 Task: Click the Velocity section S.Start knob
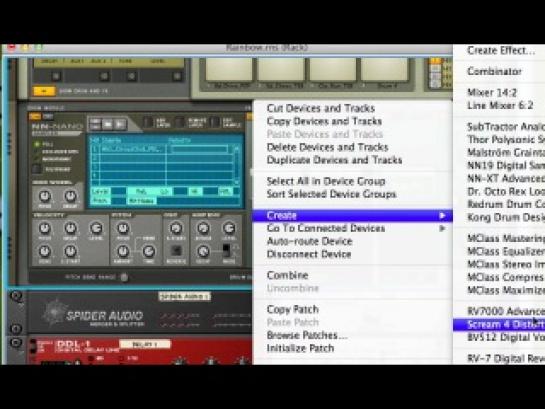pyautogui.click(x=70, y=251)
